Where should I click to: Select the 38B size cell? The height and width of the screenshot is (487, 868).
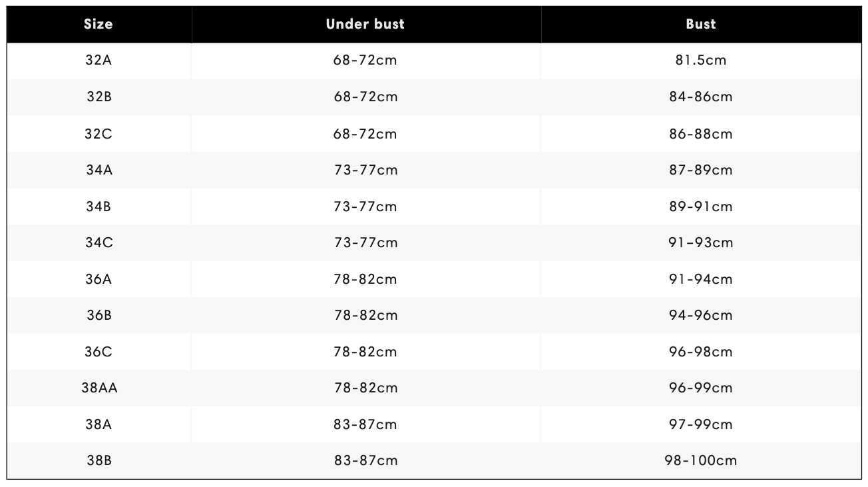click(x=99, y=460)
